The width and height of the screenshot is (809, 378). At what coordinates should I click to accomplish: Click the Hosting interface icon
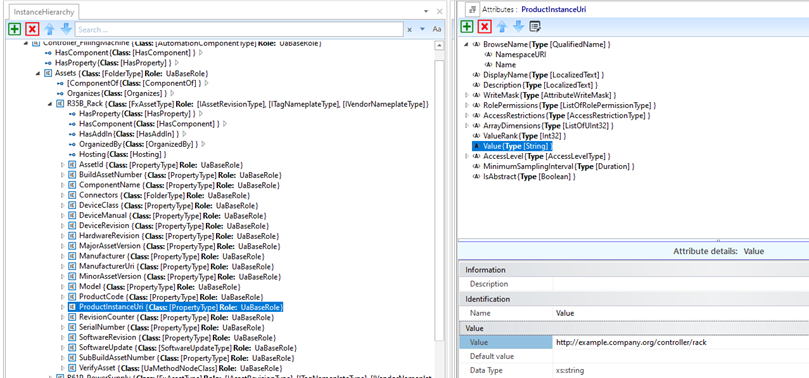click(72, 154)
